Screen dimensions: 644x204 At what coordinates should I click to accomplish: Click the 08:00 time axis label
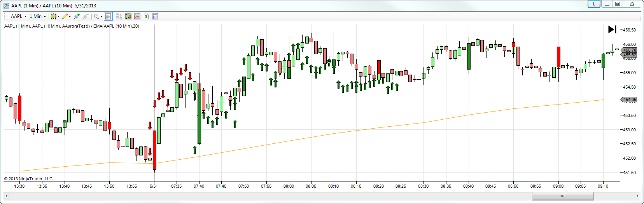pos(289,186)
